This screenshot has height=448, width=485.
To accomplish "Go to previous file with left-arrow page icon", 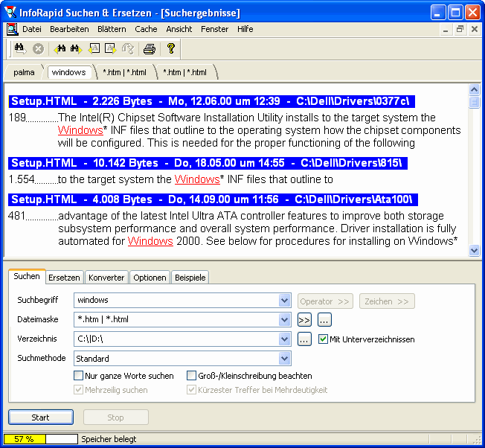I will [x=94, y=48].
